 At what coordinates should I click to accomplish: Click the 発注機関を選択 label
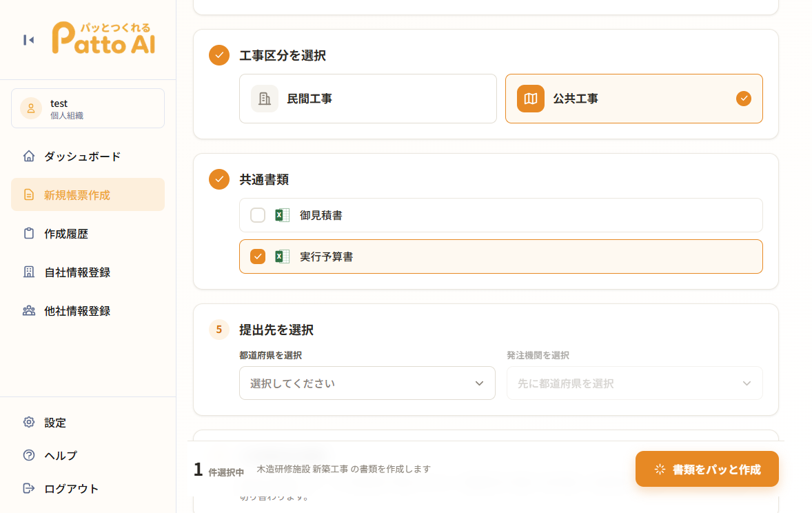[538, 356]
